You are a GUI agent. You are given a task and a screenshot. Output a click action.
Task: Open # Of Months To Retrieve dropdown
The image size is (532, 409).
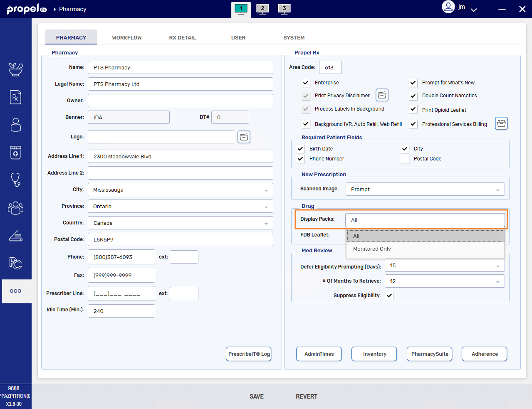445,281
